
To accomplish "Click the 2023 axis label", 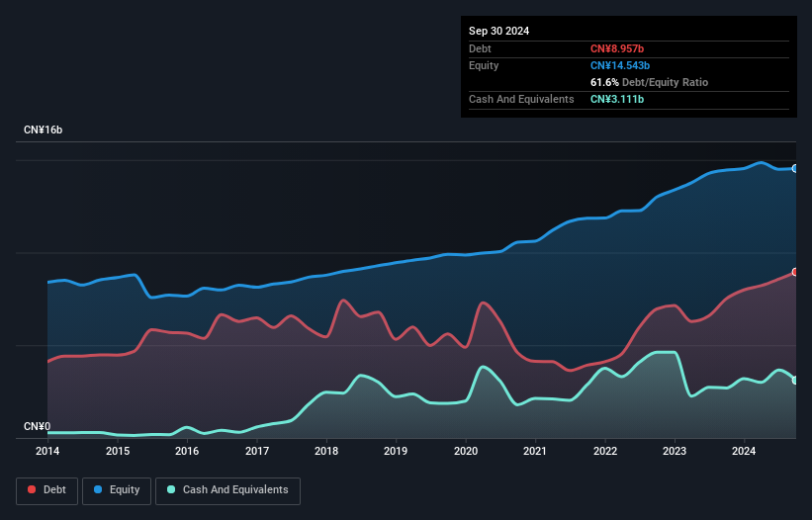I will [x=675, y=451].
